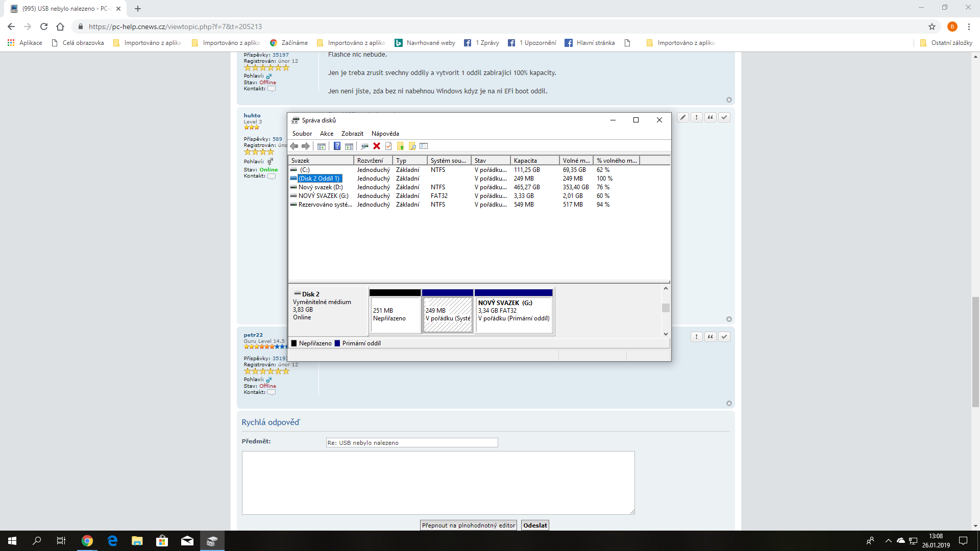Select the Disk 2 Oddíl 1 volume row
Screen dimensions: 980x551
[319, 179]
